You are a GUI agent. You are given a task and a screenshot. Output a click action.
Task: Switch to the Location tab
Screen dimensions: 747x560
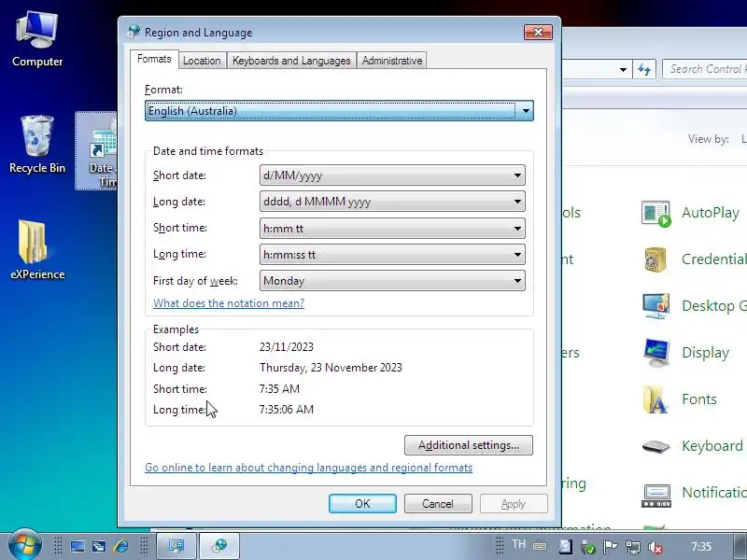[x=202, y=61]
